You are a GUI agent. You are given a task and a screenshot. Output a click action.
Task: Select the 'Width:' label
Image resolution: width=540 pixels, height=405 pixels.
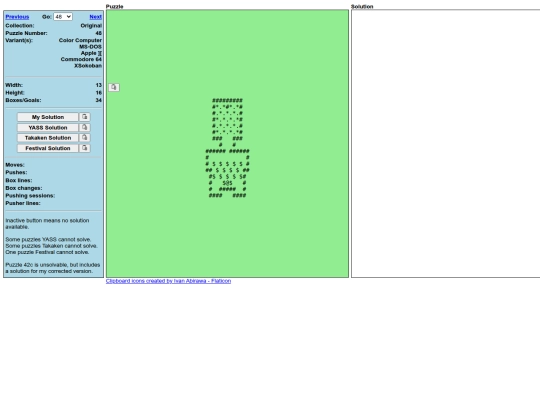pos(14,85)
